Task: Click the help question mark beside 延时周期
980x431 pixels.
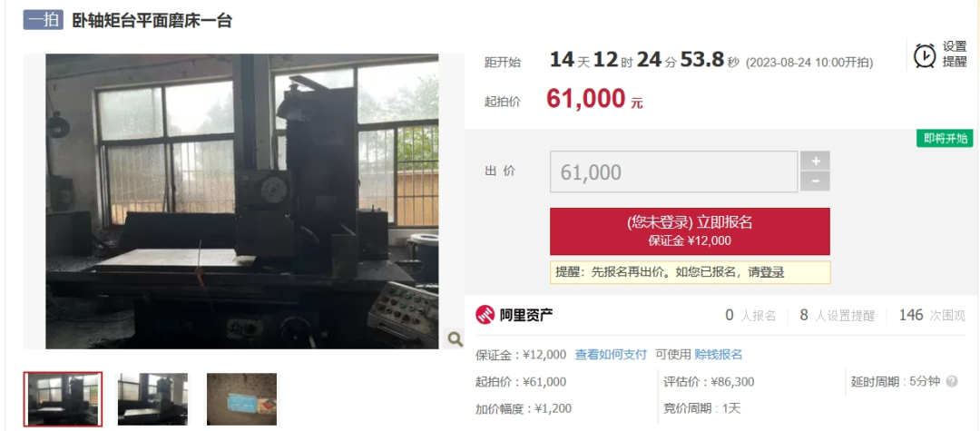Action: click(952, 382)
